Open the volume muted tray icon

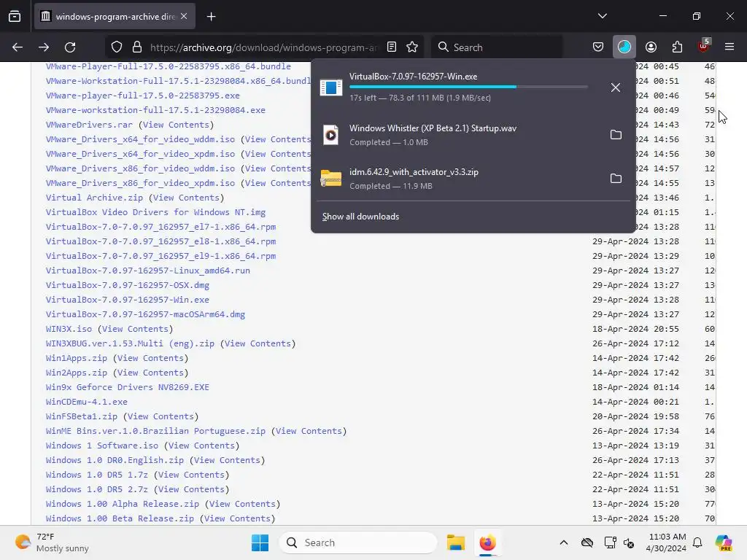click(x=629, y=542)
